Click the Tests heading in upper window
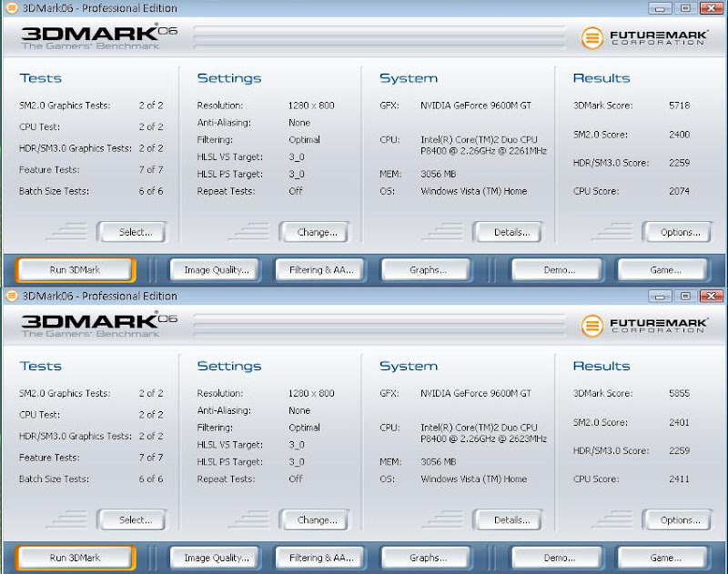Image resolution: width=728 pixels, height=574 pixels. [40, 78]
